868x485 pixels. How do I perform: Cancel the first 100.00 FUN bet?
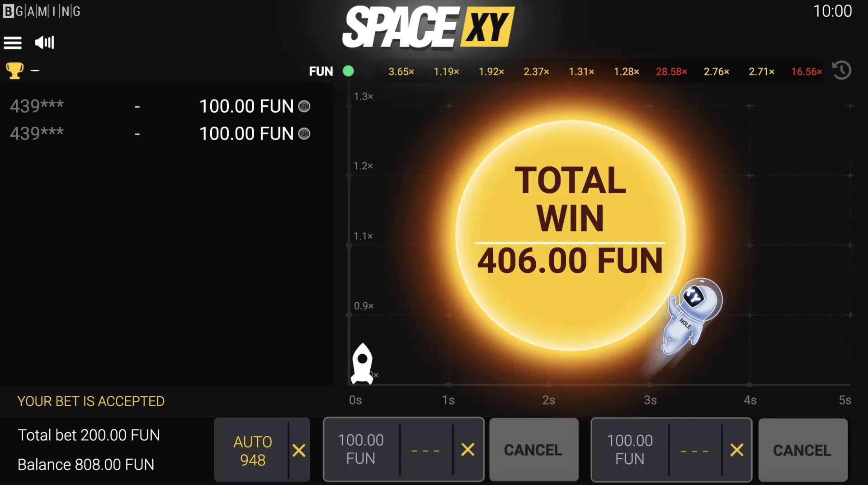coord(533,450)
